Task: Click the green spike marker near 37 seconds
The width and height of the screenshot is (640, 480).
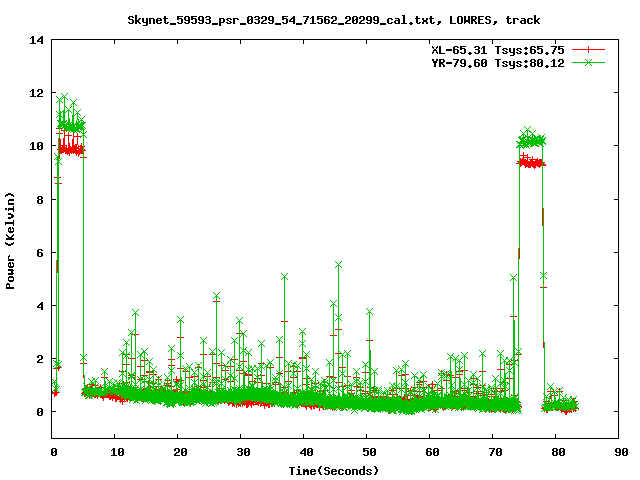Action: (x=284, y=277)
